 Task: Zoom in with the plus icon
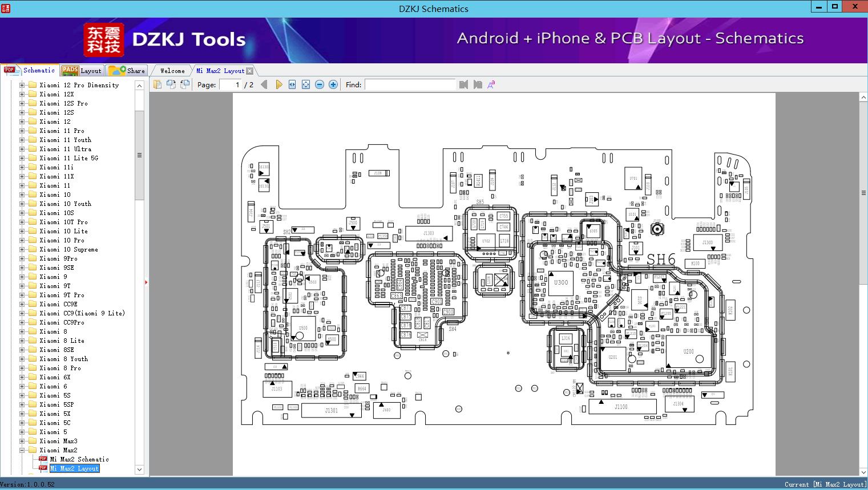(x=333, y=84)
